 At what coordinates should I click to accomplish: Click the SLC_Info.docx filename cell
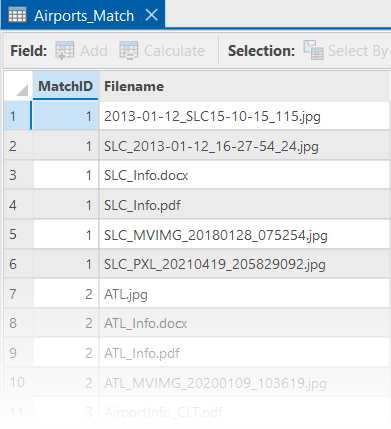tap(245, 175)
